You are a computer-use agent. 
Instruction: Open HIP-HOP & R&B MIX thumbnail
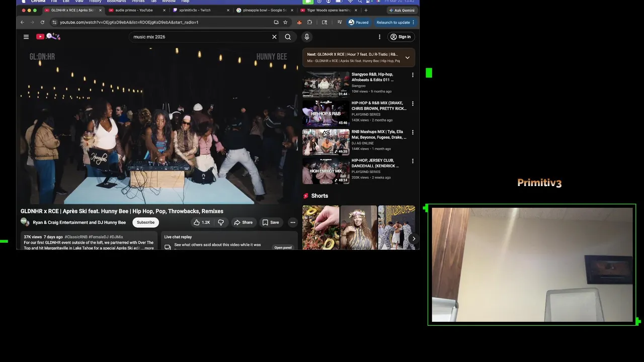(326, 113)
